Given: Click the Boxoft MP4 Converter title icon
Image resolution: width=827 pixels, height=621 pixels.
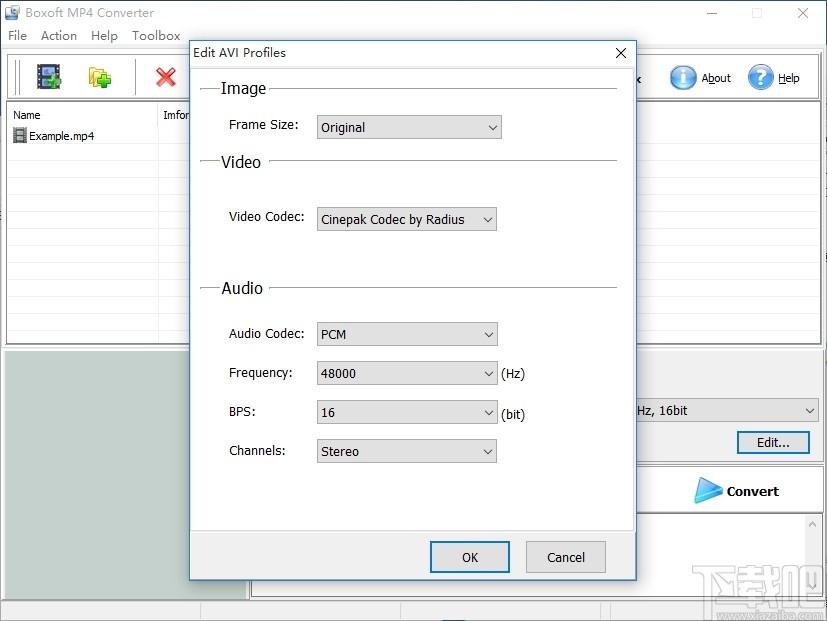Looking at the screenshot, I should click(12, 12).
